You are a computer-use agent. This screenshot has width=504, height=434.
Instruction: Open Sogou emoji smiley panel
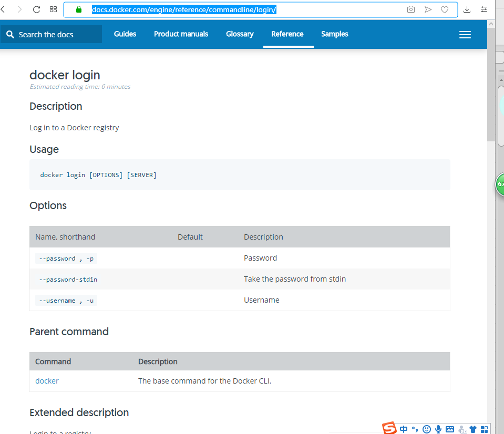[427, 429]
